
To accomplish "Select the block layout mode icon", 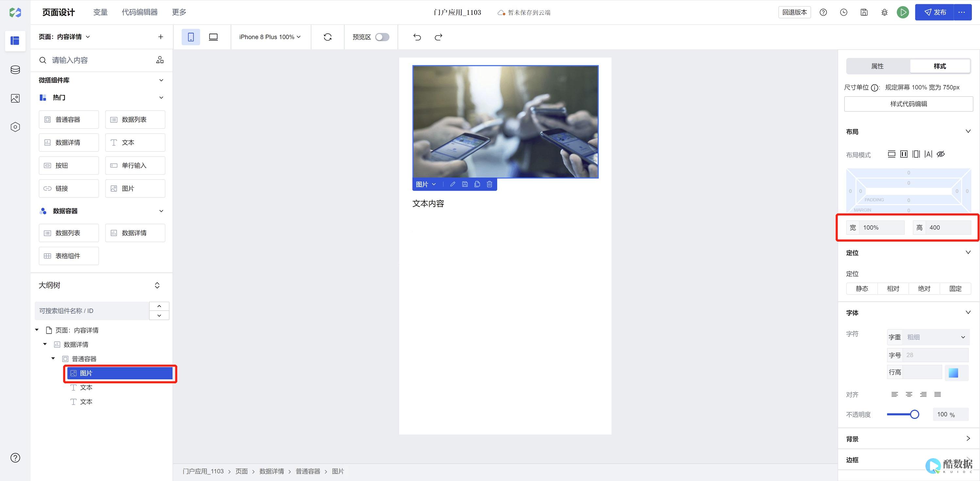I will click(x=891, y=154).
